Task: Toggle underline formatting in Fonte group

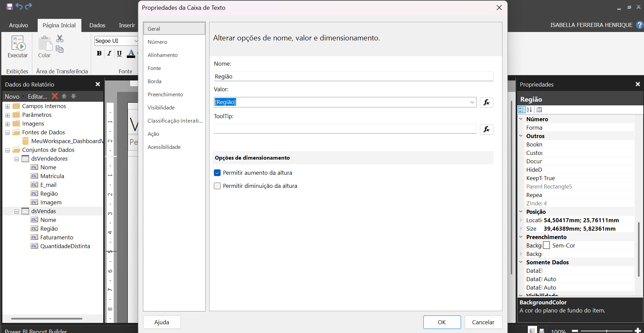Action: pyautogui.click(x=119, y=53)
